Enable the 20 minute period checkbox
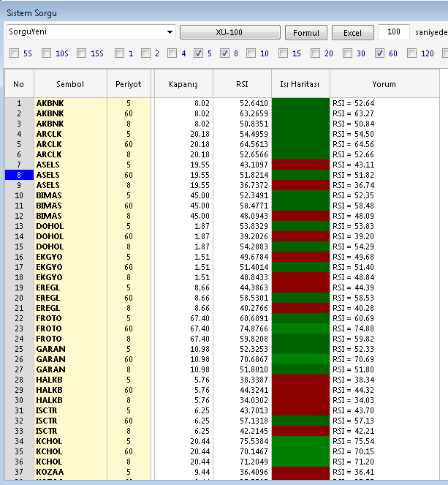The width and height of the screenshot is (448, 485). pos(315,53)
